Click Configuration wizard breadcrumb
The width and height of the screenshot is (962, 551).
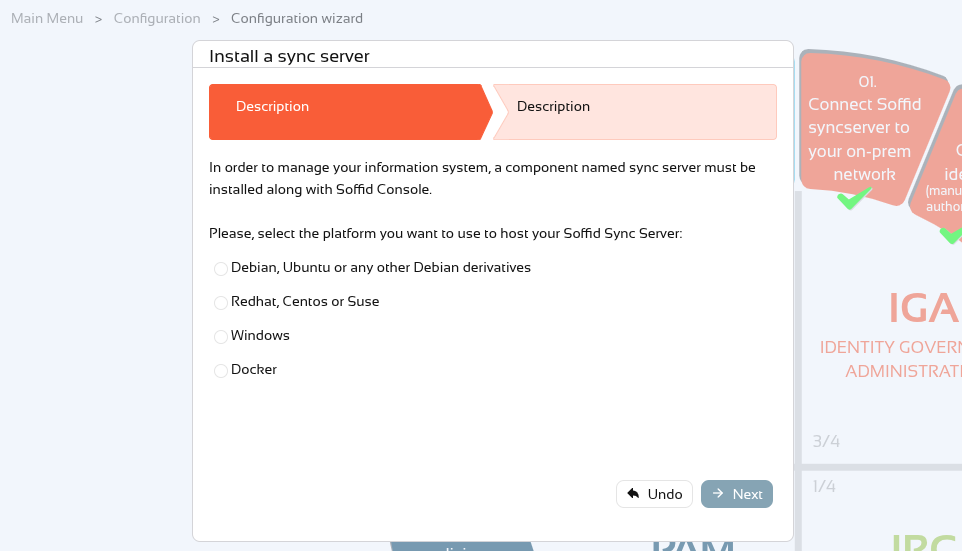click(297, 18)
